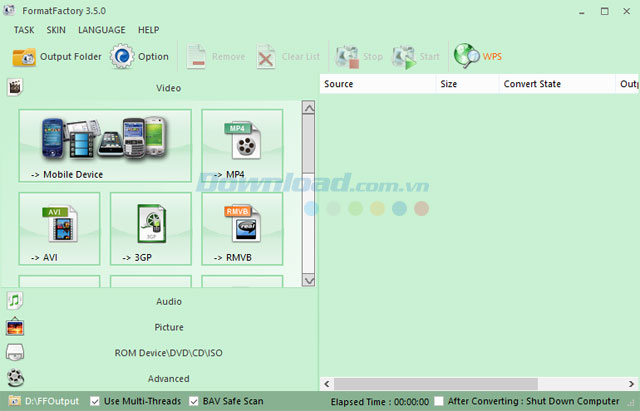
Task: Click the task list scroll right arrow
Action: [631, 384]
